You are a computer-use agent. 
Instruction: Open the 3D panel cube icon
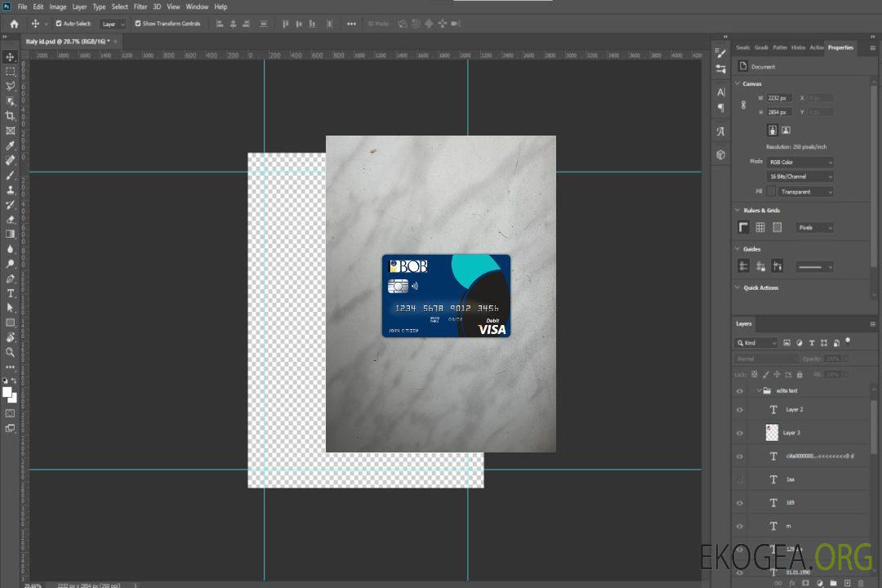[x=720, y=154]
